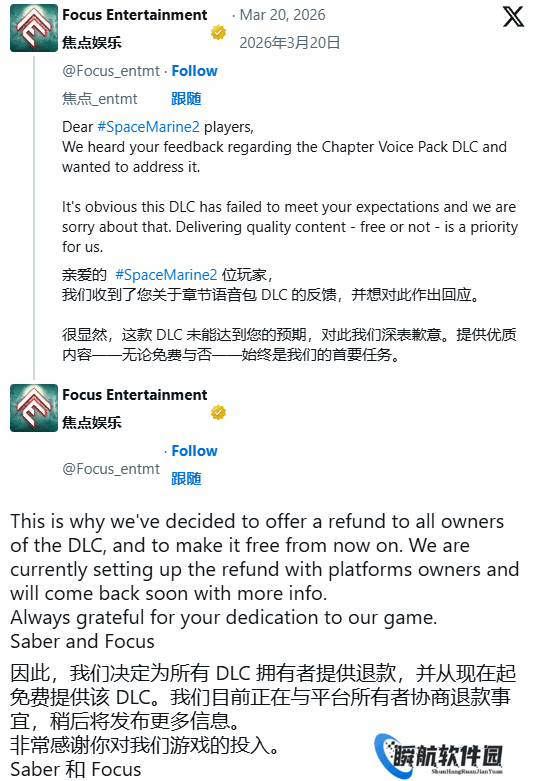Click the Focus Entertainment display name in first tweet
Screen dimensions: 538x781
[134, 15]
